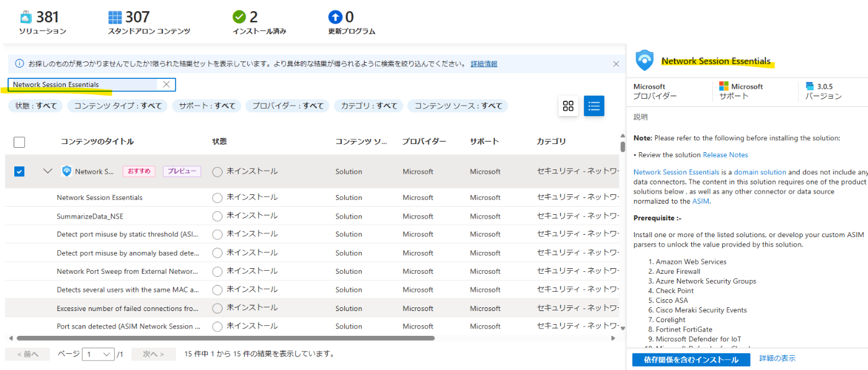The image size is (868, 370).
Task: Open the Release Notes link
Action: click(x=725, y=155)
